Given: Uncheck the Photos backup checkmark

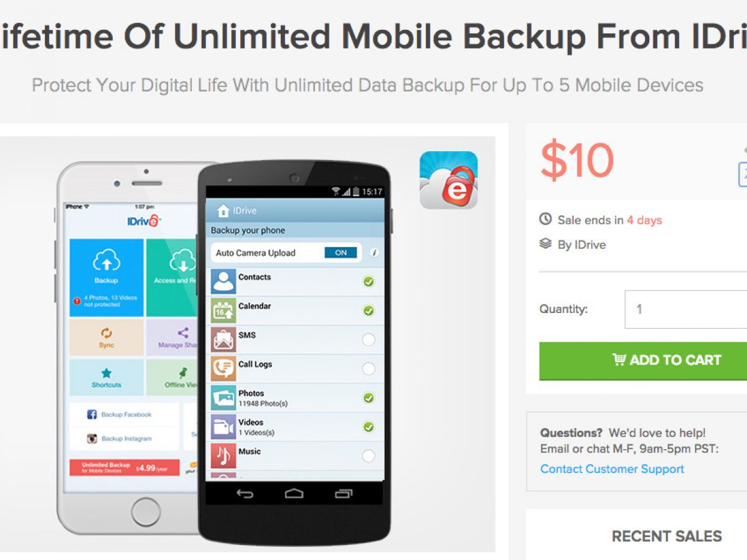Looking at the screenshot, I should coord(369,398).
